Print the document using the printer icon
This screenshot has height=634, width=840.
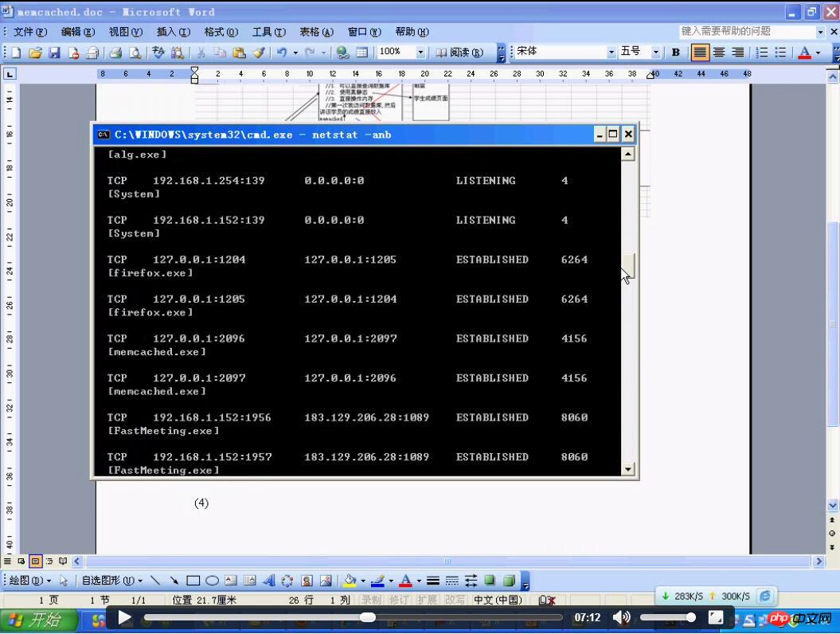[x=115, y=53]
